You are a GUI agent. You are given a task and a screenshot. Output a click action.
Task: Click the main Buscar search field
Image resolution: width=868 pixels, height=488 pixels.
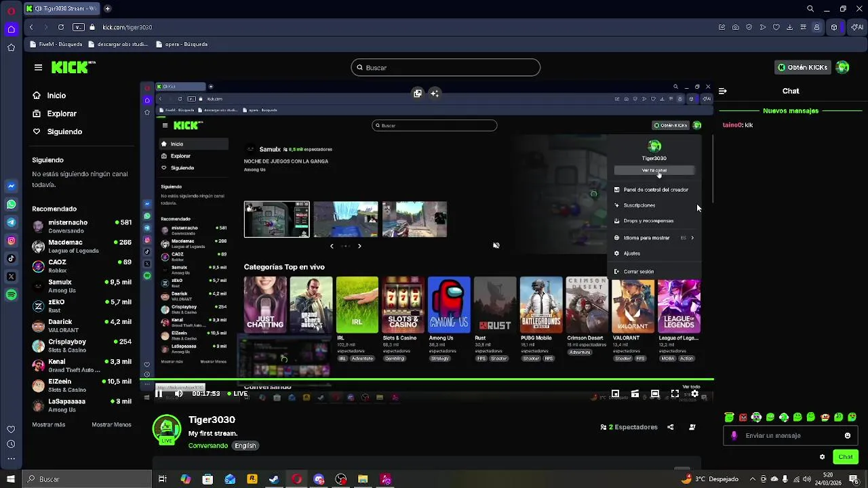446,68
